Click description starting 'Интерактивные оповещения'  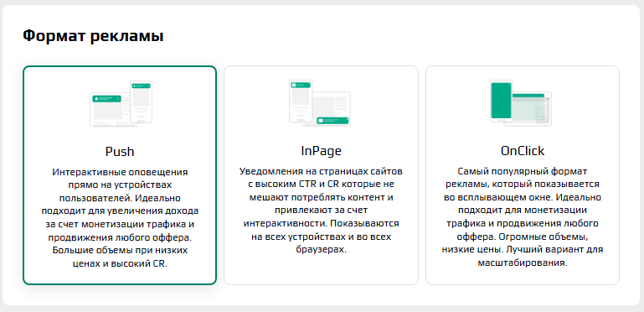(x=120, y=218)
